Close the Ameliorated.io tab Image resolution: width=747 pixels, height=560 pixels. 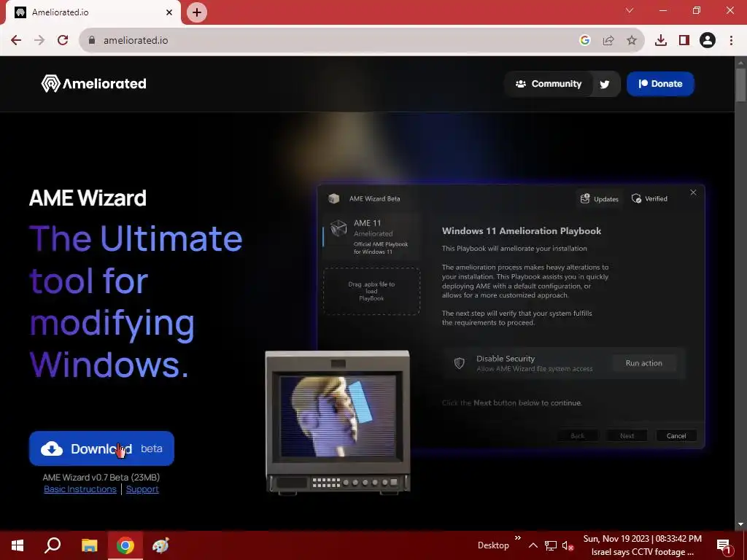click(169, 12)
